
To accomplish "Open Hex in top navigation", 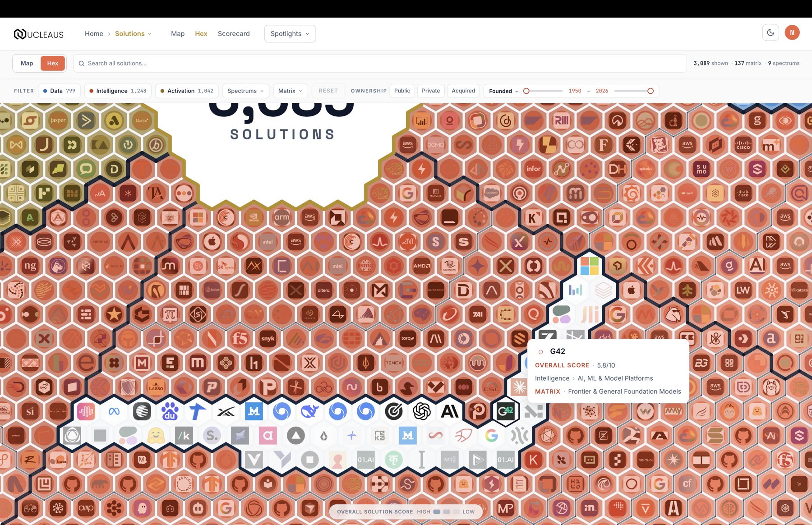I will pyautogui.click(x=201, y=34).
